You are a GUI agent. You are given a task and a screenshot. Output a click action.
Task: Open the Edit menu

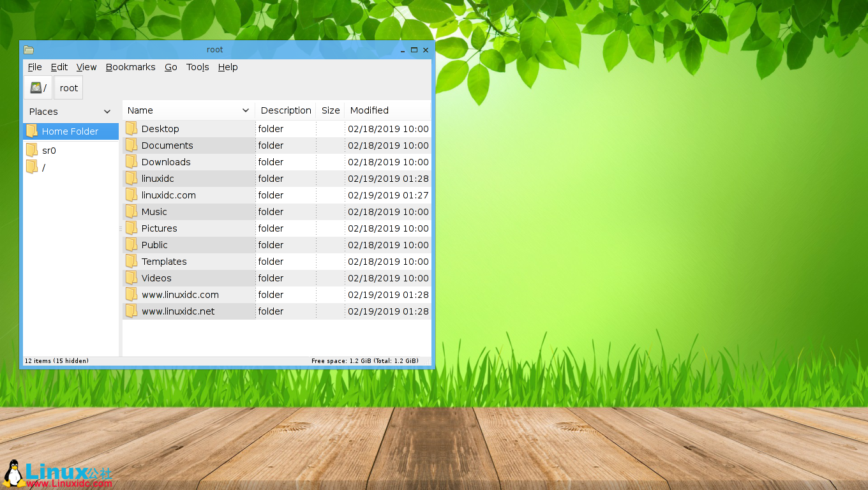[x=59, y=67]
